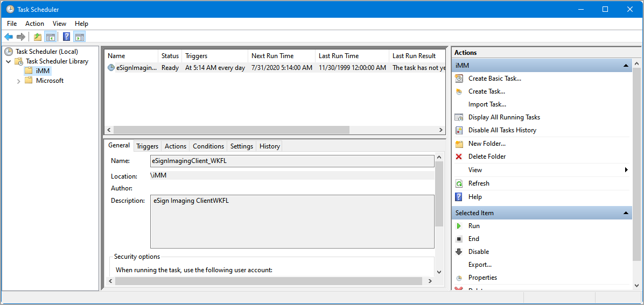Click the Delete Folder action label
The image size is (644, 305).
(487, 157)
